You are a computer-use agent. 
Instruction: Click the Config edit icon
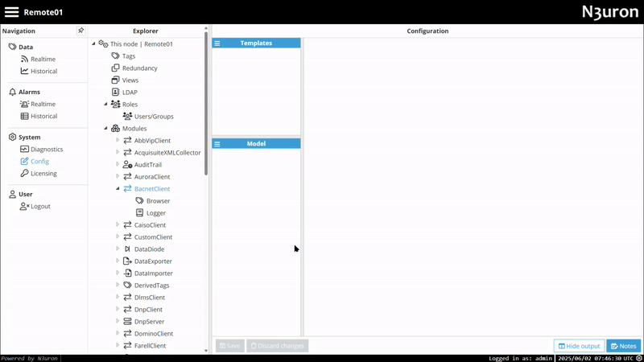pyautogui.click(x=25, y=162)
